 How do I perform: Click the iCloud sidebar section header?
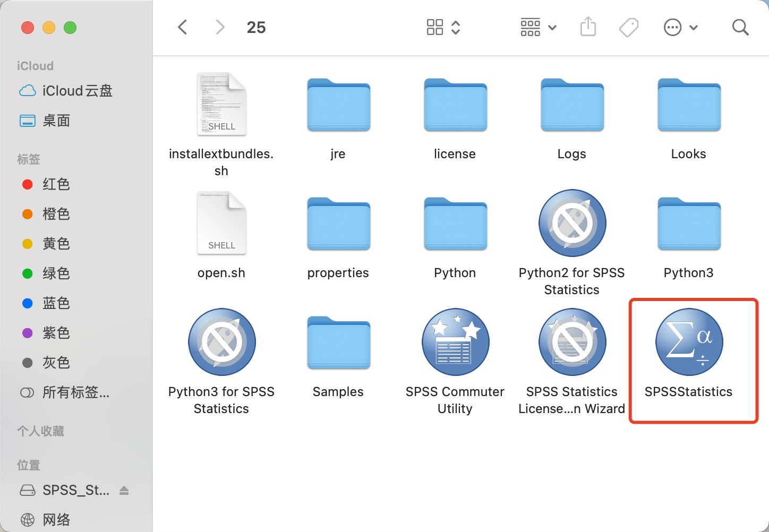point(35,66)
